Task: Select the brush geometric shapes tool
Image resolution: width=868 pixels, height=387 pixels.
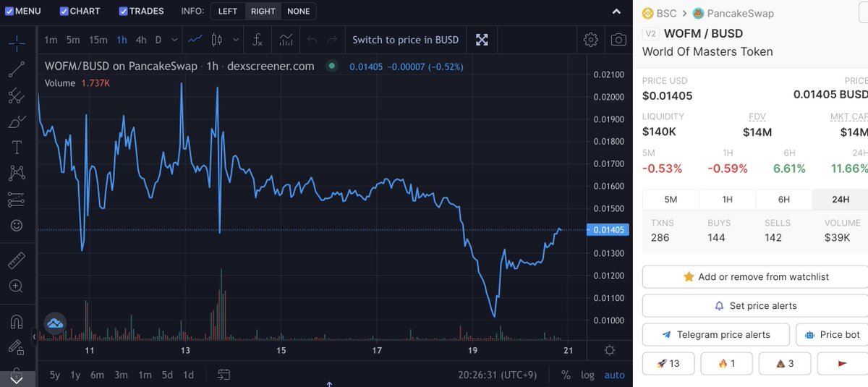Action: 17,122
